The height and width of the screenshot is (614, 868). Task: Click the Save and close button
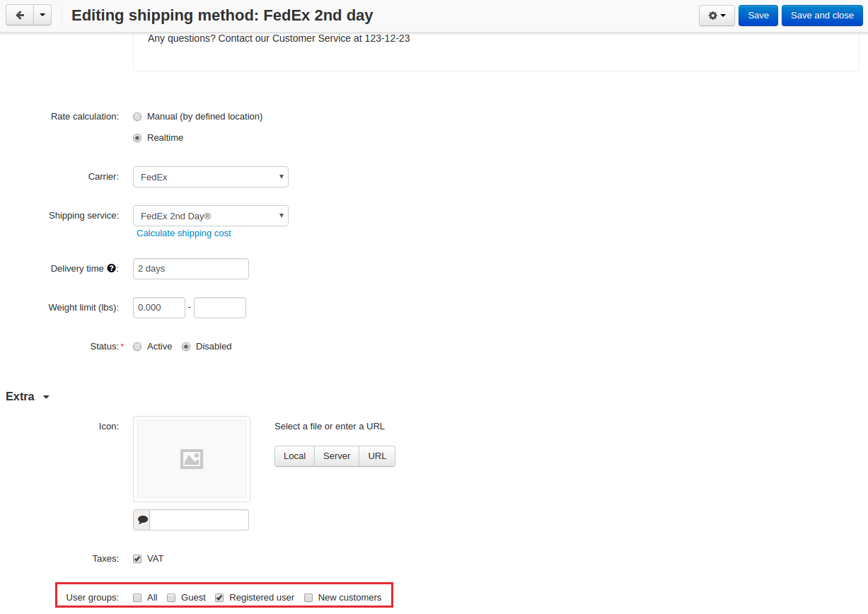tap(822, 16)
